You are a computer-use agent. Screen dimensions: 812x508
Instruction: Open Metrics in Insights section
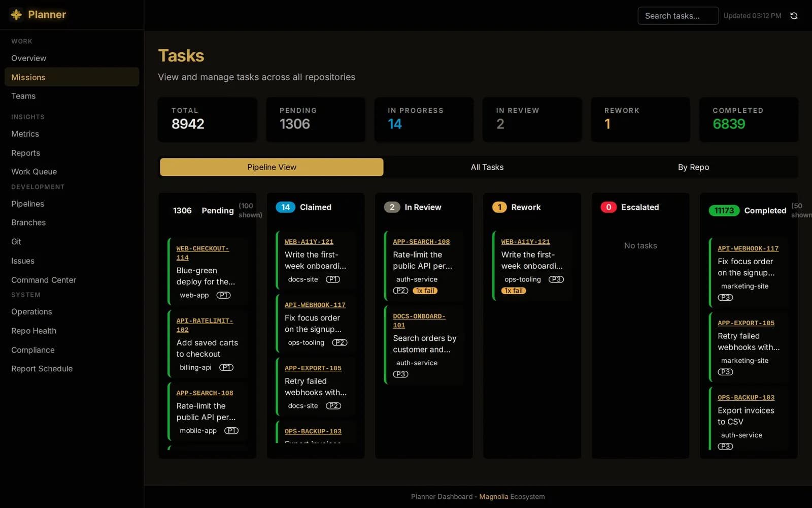click(x=72, y=134)
